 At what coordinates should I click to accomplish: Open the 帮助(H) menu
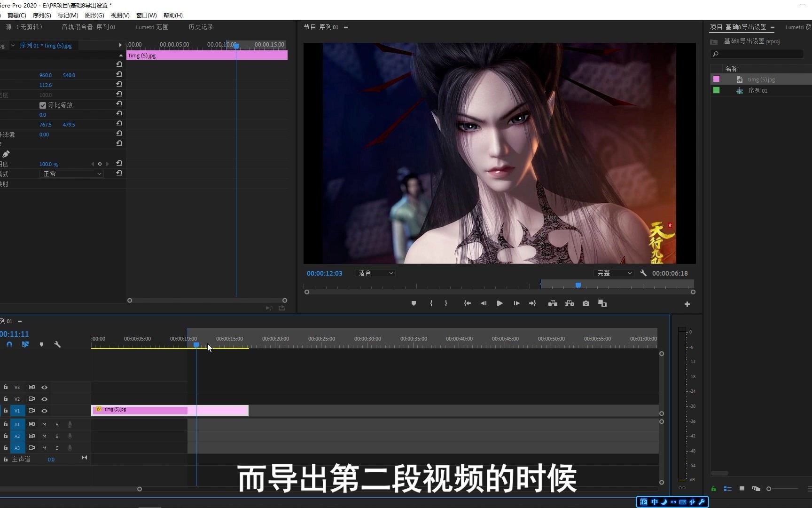coord(173,16)
